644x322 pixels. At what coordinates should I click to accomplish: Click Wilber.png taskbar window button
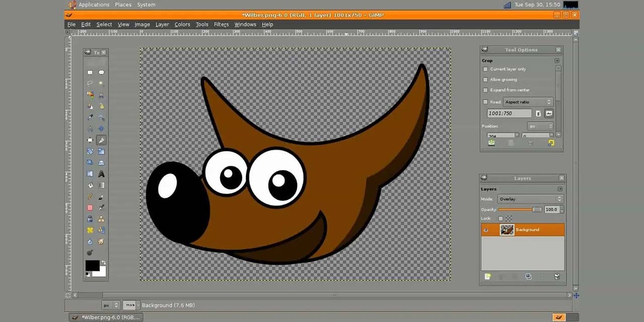coord(107,317)
